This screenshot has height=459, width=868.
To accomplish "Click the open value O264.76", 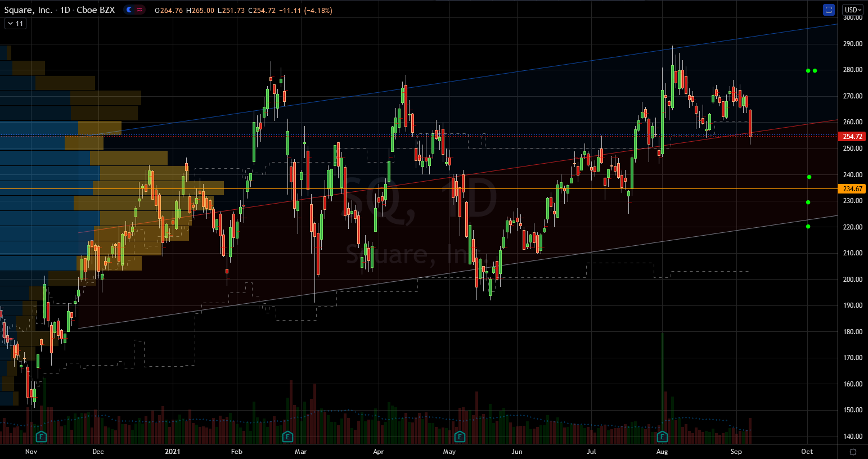I will 168,10.
